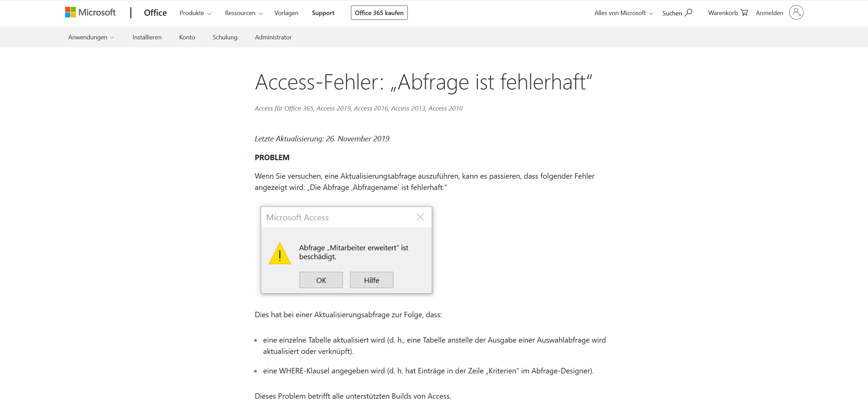Click the PROBLEM section heading
Image resolution: width=868 pixels, height=409 pixels.
click(272, 157)
